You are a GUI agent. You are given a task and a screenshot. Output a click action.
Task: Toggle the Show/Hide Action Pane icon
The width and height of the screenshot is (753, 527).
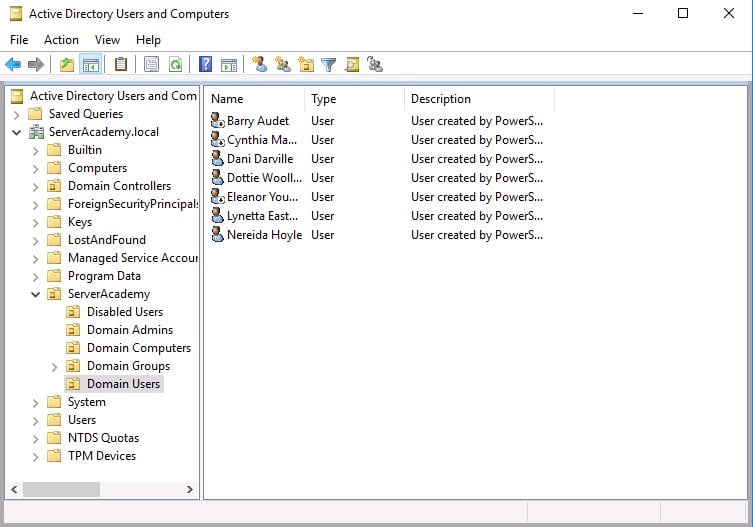coord(229,64)
